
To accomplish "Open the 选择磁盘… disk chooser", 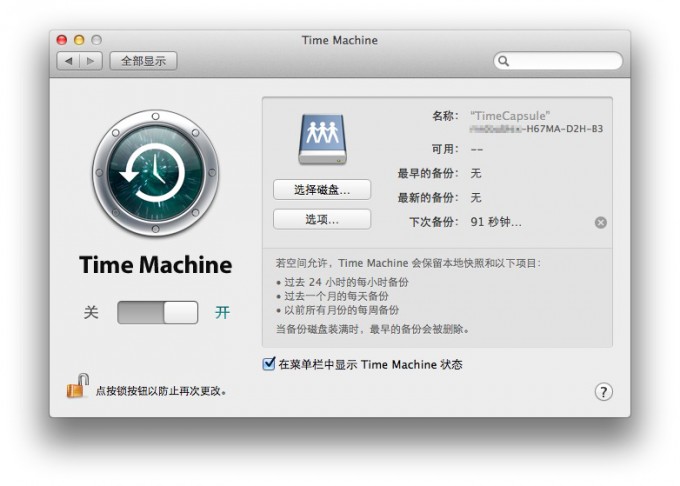I will tap(321, 189).
